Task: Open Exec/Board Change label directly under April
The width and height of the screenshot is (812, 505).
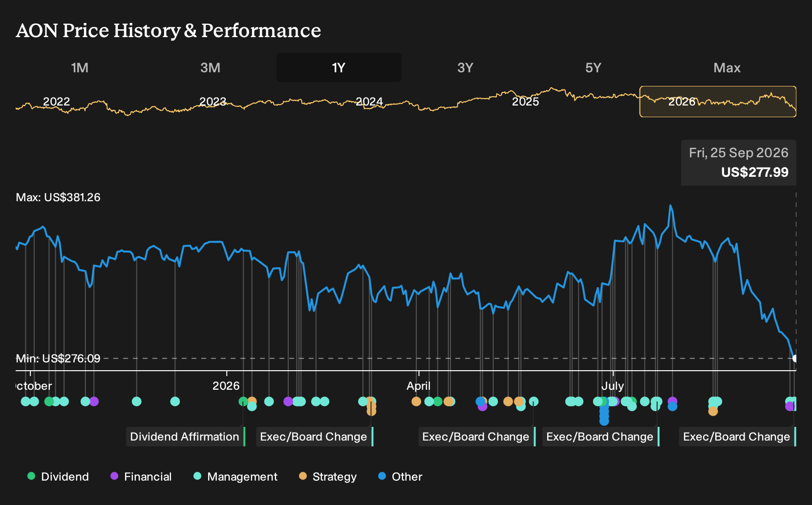Action: 477,437
